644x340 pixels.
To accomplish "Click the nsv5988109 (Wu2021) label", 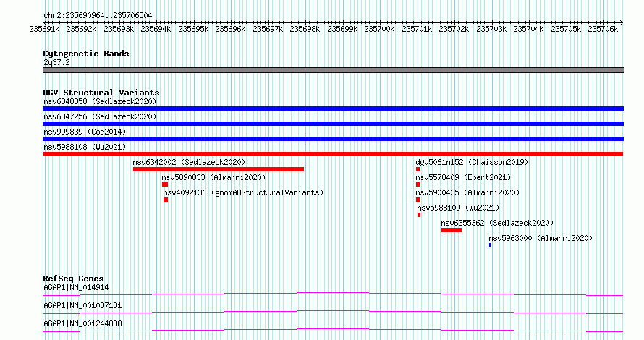I will (x=458, y=208).
